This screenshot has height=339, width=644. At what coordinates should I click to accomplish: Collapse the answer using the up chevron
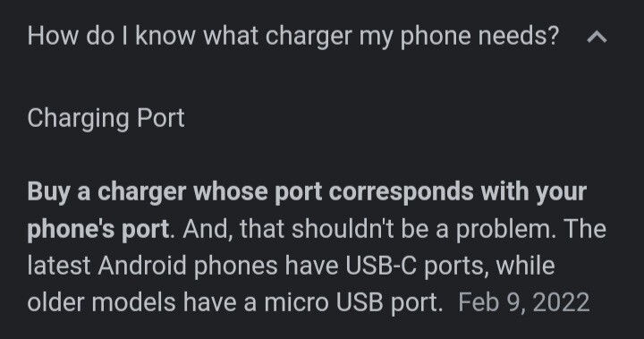click(597, 38)
